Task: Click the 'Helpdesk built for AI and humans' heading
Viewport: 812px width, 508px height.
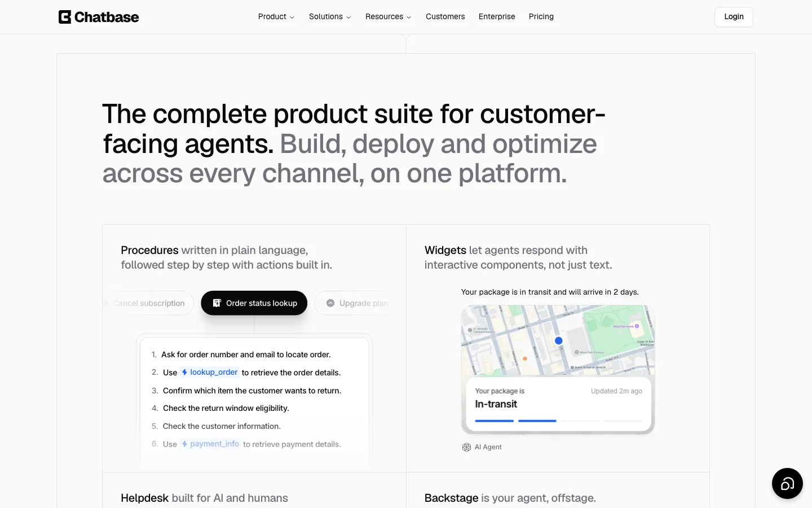Action: 204,498
